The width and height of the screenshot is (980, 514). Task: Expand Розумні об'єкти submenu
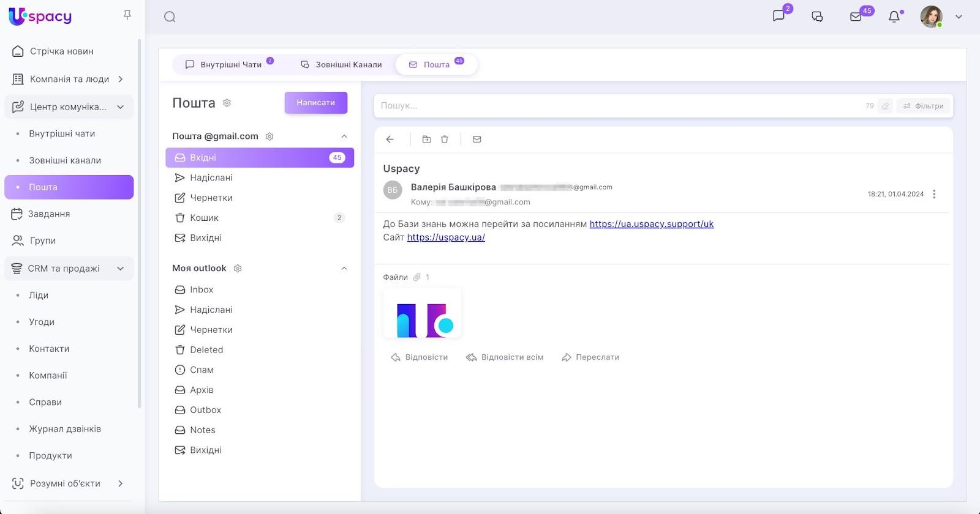pyautogui.click(x=121, y=483)
